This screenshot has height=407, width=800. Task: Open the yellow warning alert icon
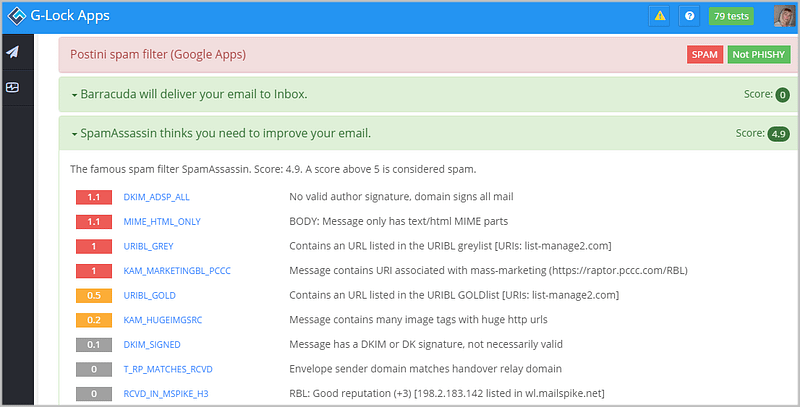[x=660, y=16]
